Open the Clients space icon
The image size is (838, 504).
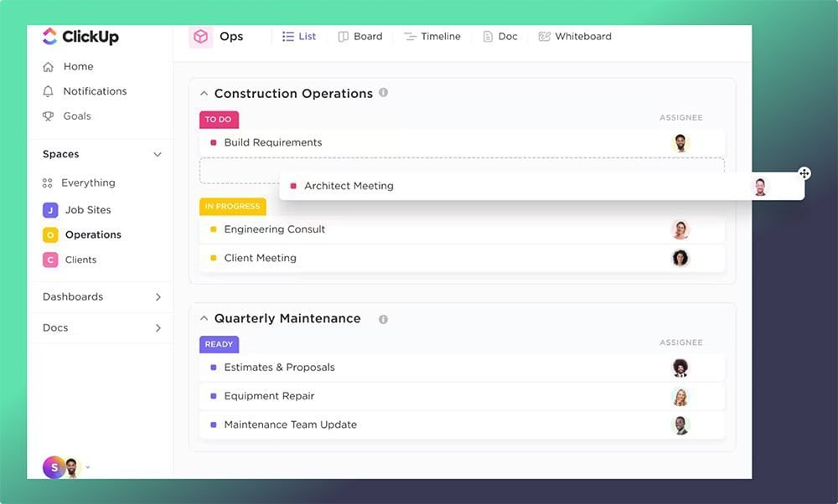49,260
